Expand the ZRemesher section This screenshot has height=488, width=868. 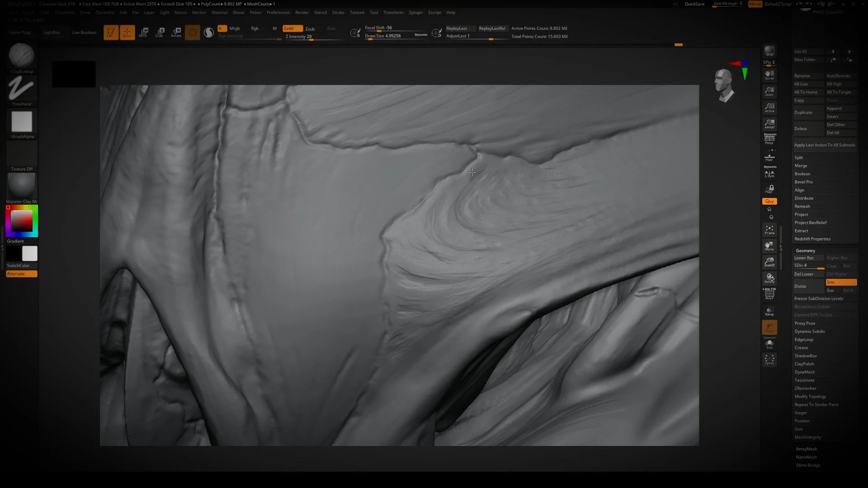tap(805, 389)
